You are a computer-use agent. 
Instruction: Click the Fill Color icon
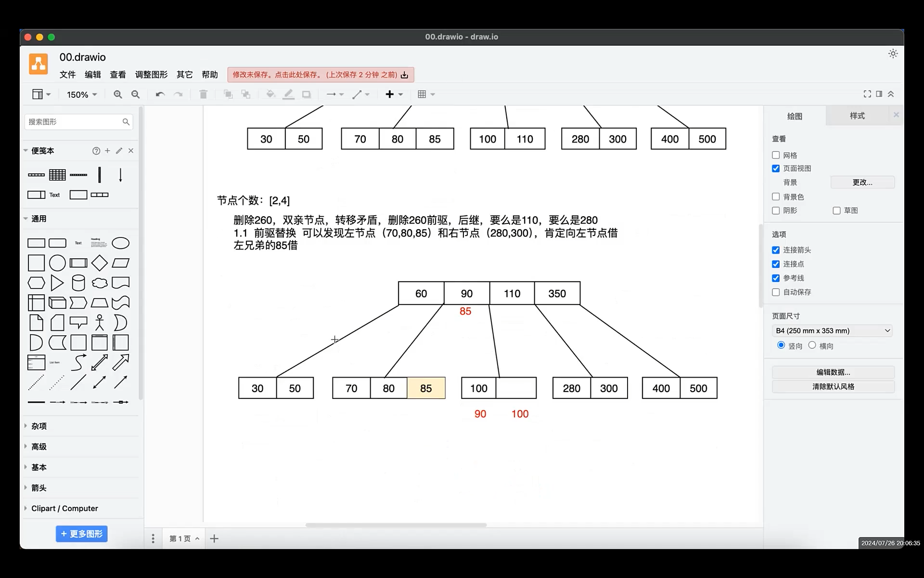pos(270,94)
